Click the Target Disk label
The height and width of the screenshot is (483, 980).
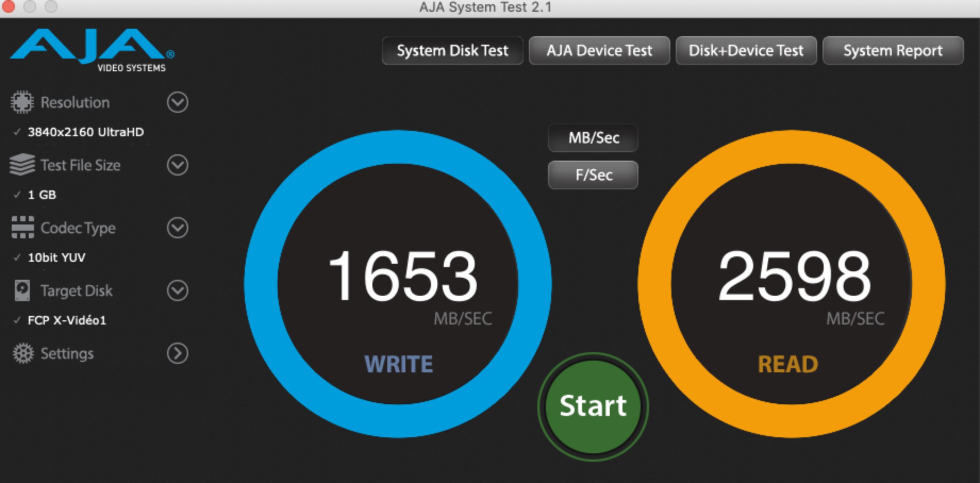coord(77,291)
